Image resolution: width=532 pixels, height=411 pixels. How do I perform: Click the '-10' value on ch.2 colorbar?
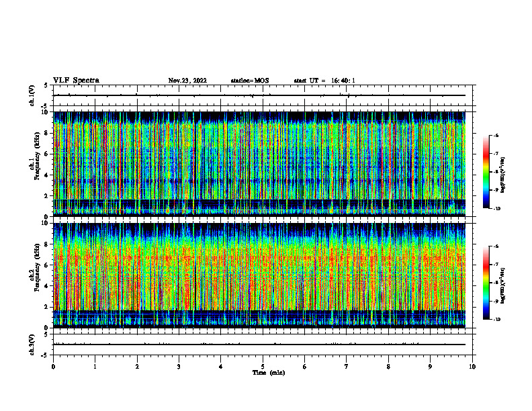click(496, 320)
